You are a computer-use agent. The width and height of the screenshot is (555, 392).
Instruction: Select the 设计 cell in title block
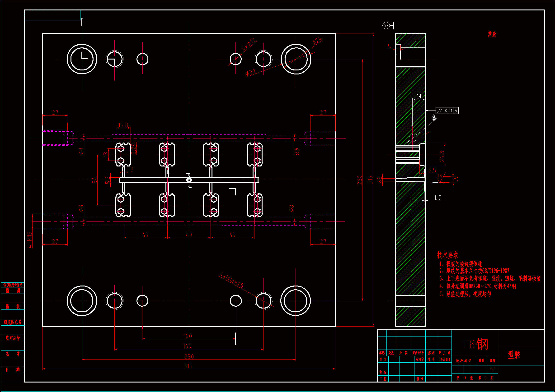point(382,360)
